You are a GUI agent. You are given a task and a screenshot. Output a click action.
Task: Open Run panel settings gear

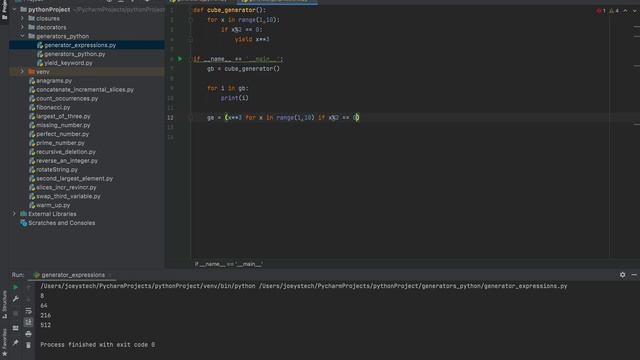pyautogui.click(x=622, y=275)
